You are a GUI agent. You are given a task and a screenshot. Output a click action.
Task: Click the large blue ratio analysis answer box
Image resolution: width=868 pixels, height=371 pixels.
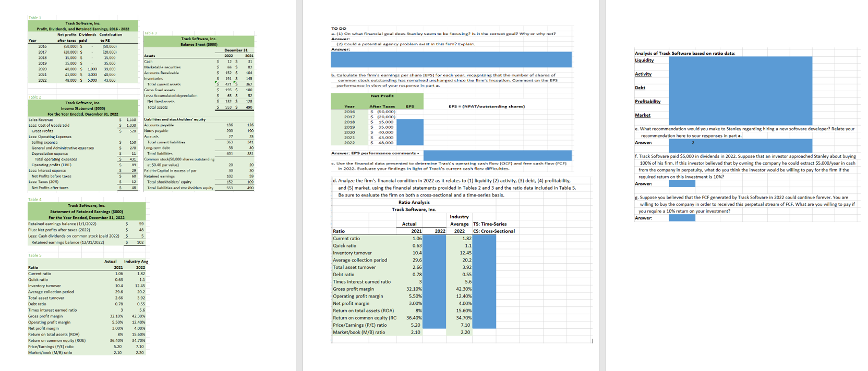pos(740,91)
